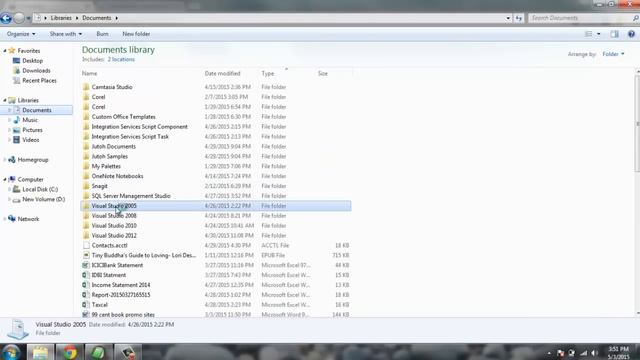Open Chrome from the taskbar

70,352
